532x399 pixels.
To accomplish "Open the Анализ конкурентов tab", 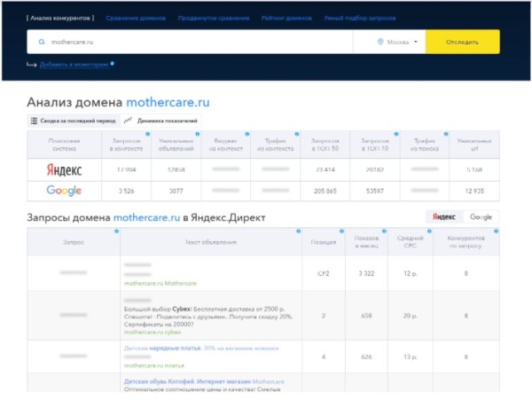I will pos(60,18).
